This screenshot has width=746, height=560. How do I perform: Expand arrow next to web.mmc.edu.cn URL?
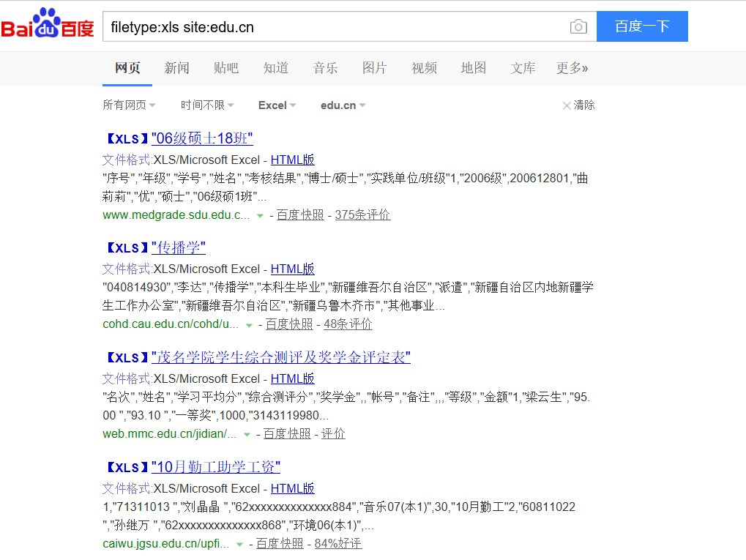coord(247,434)
